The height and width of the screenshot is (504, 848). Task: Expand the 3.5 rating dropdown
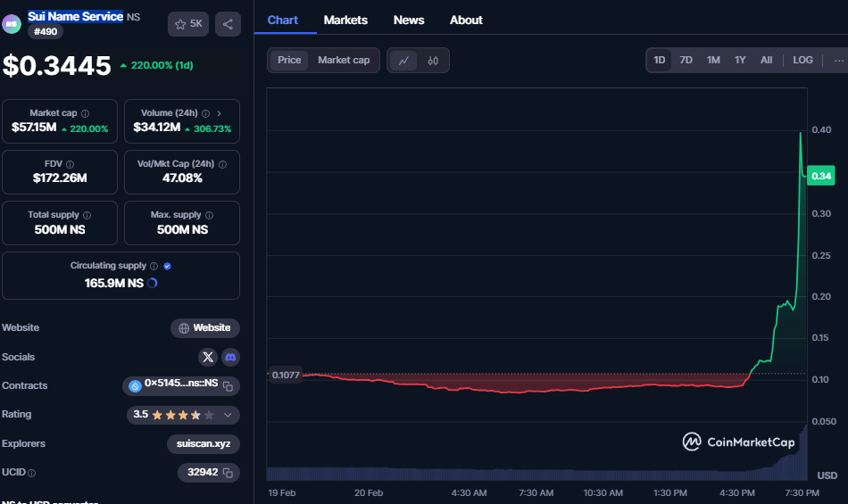coord(229,415)
